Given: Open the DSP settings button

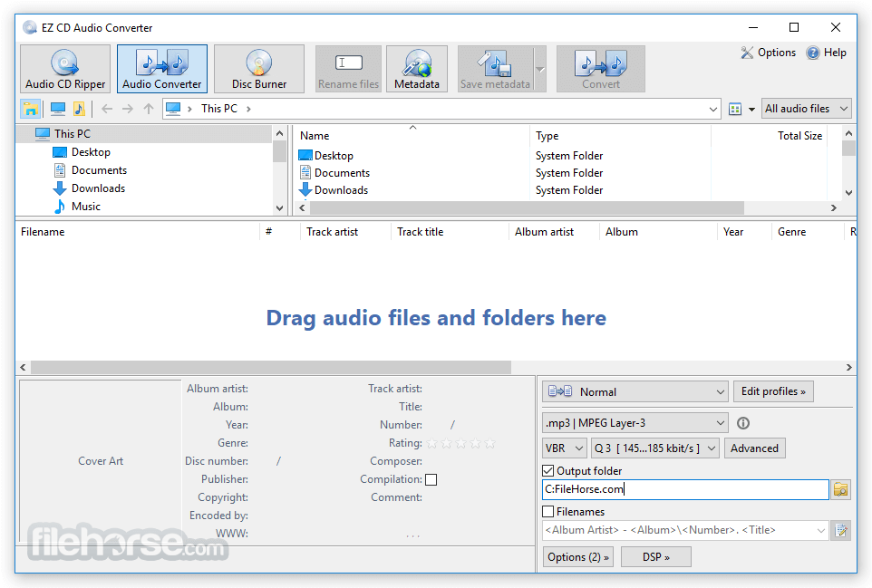Looking at the screenshot, I should (x=656, y=557).
